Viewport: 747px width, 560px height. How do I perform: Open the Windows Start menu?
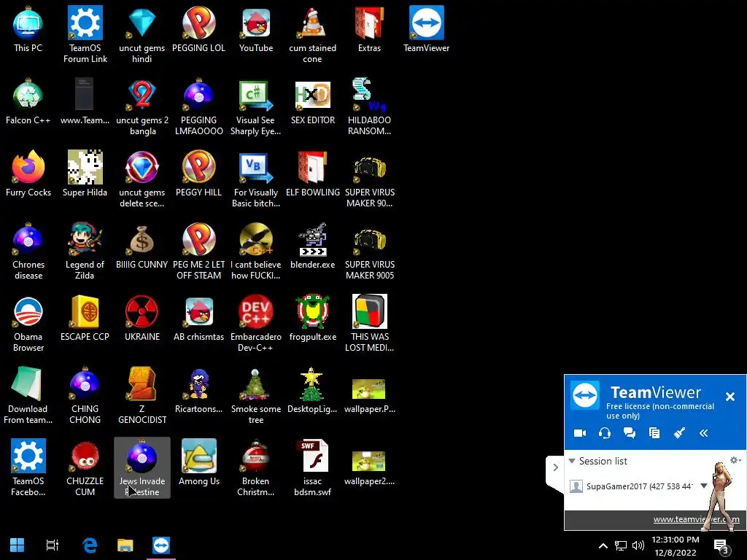point(18,545)
